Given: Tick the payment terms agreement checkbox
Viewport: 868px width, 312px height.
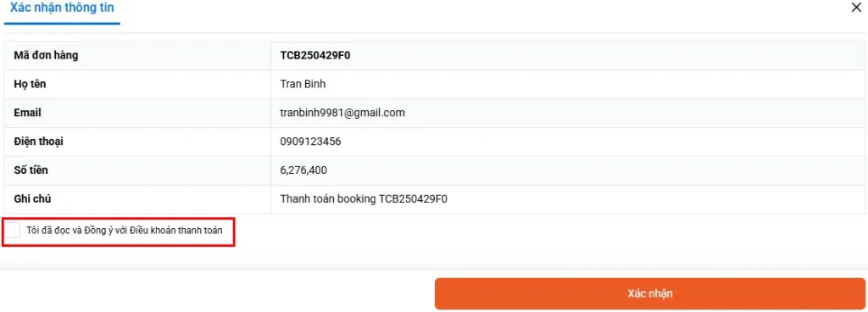Looking at the screenshot, I should click(12, 231).
